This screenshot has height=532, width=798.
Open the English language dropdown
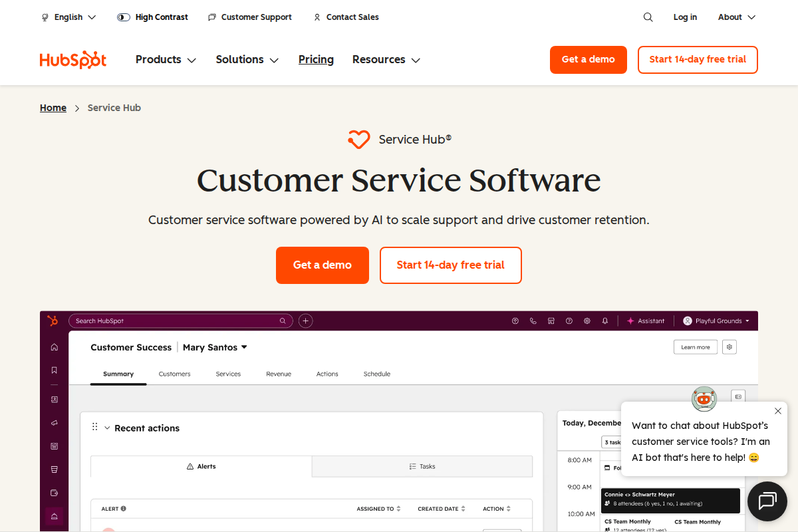(68, 17)
